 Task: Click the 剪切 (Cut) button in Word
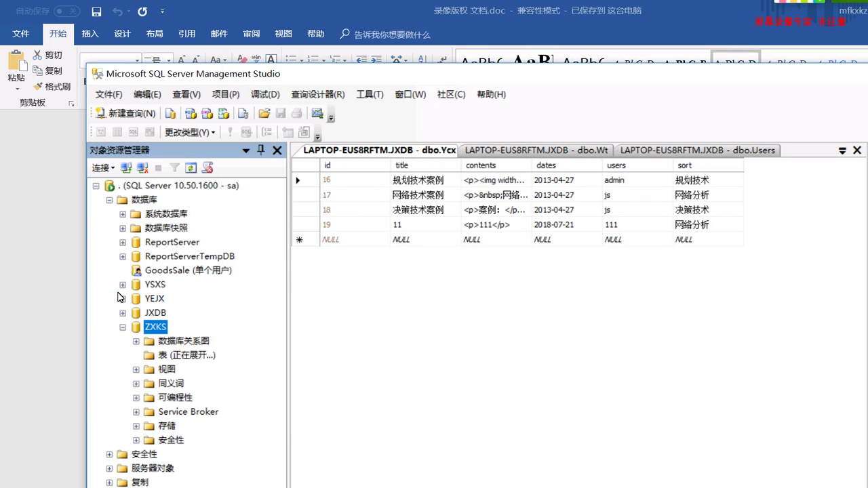click(x=47, y=55)
